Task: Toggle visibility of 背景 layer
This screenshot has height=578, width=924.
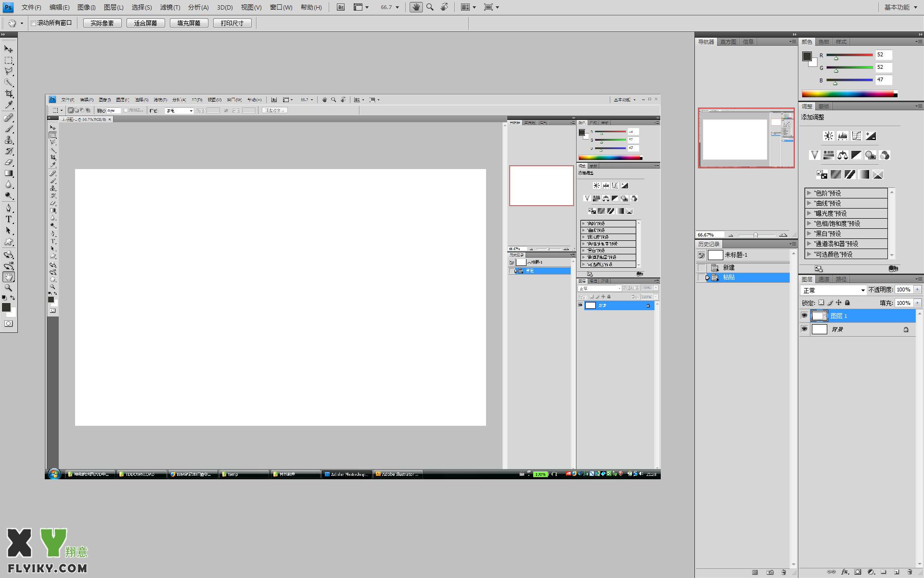Action: [804, 329]
